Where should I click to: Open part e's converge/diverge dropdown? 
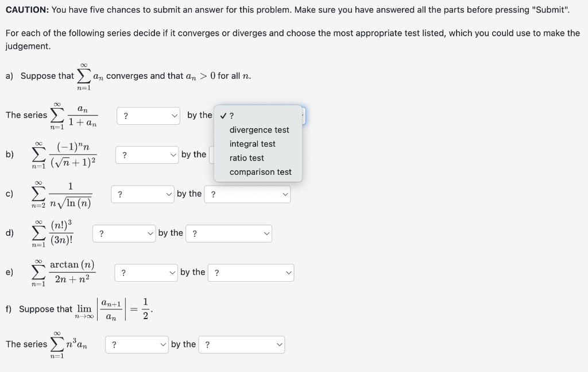[x=146, y=273]
